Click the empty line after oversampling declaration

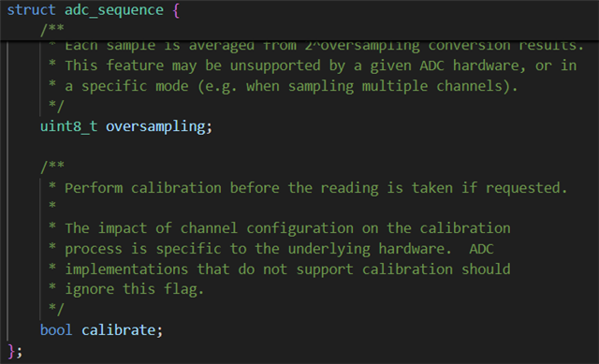299,147
